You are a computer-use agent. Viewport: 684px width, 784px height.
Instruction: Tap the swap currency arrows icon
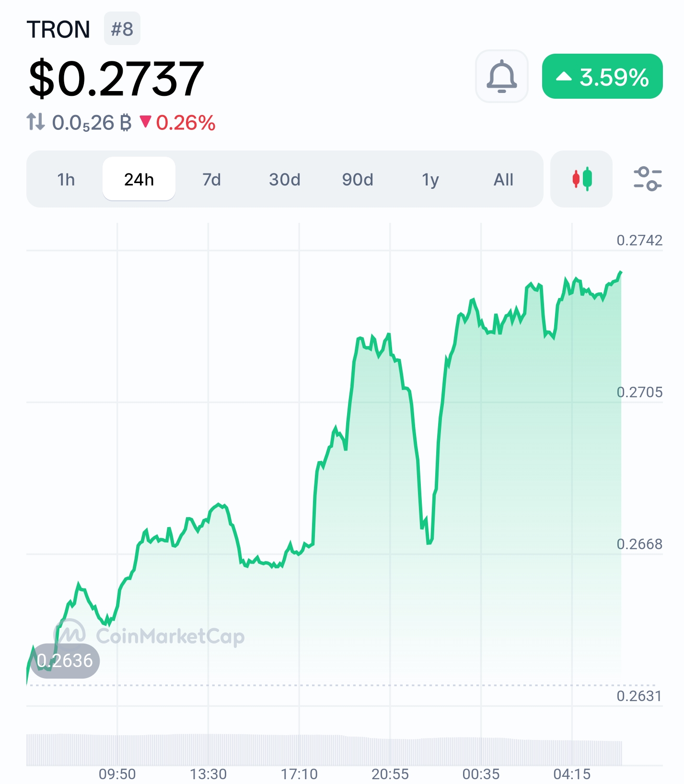pyautogui.click(x=35, y=122)
